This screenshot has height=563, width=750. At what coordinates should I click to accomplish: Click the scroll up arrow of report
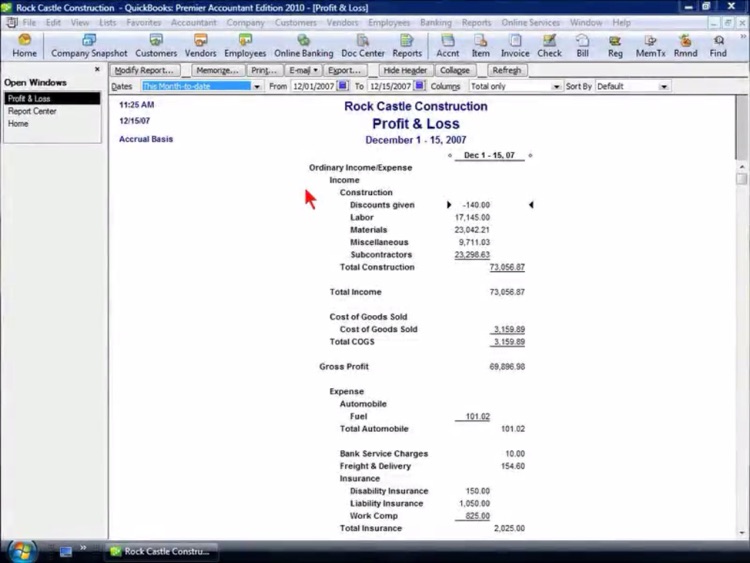pos(742,166)
